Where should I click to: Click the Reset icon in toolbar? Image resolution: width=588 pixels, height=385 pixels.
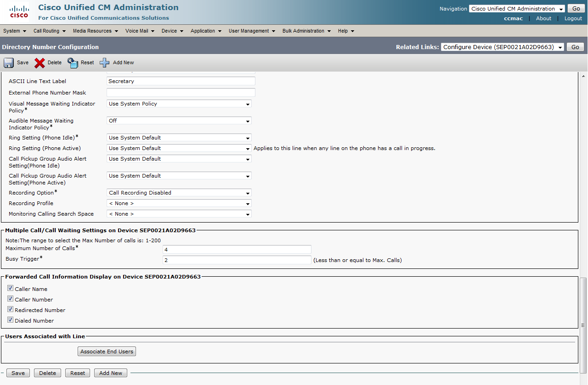pos(73,63)
